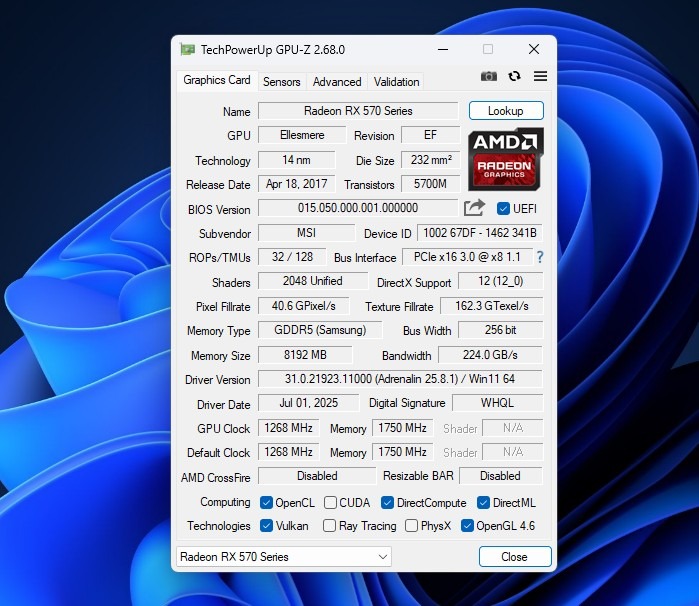Select the Bus Width value 256 bit
Viewport: 699px width, 606px height.
point(501,330)
